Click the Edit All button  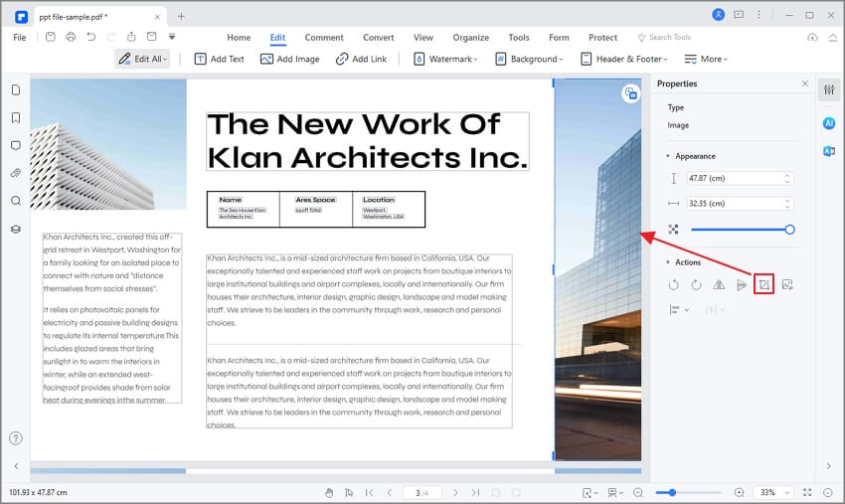[142, 59]
